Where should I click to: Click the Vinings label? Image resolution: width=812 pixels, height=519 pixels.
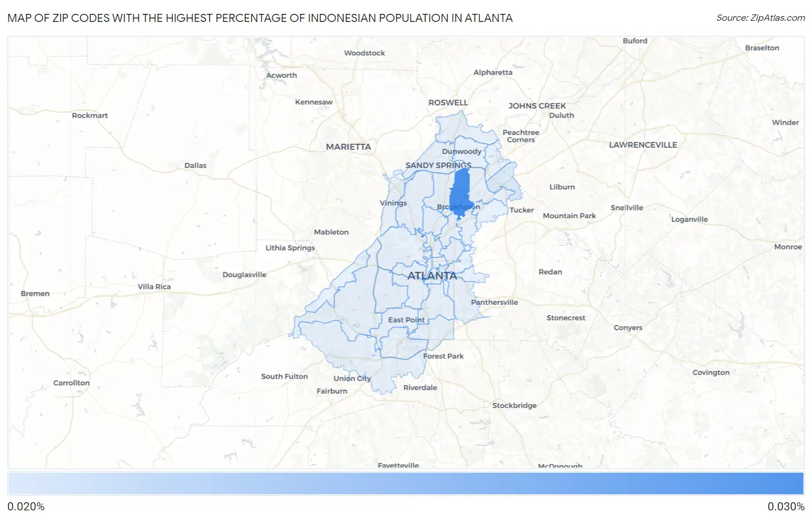click(393, 203)
